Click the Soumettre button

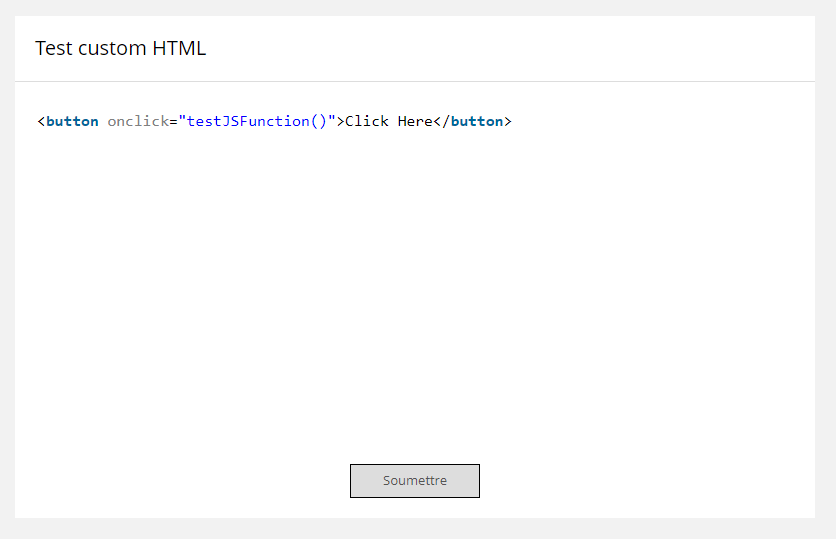tap(414, 481)
